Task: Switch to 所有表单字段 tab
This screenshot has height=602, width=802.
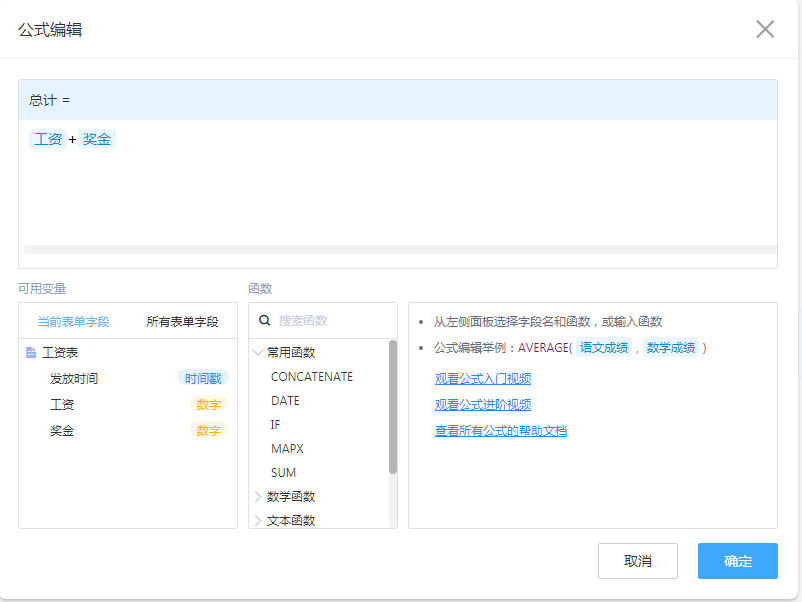Action: (x=182, y=322)
